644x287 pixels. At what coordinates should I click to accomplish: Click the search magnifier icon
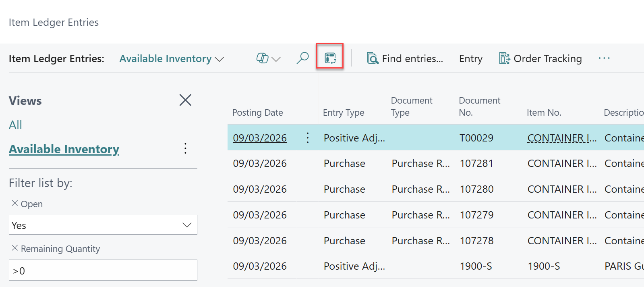[302, 58]
